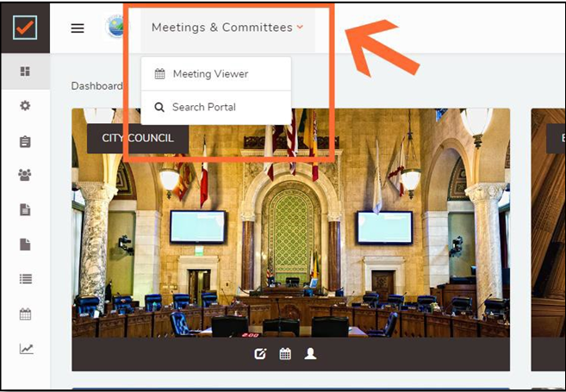Click the text document icon in sidebar
Screen dimensions: 566x392
point(25,209)
